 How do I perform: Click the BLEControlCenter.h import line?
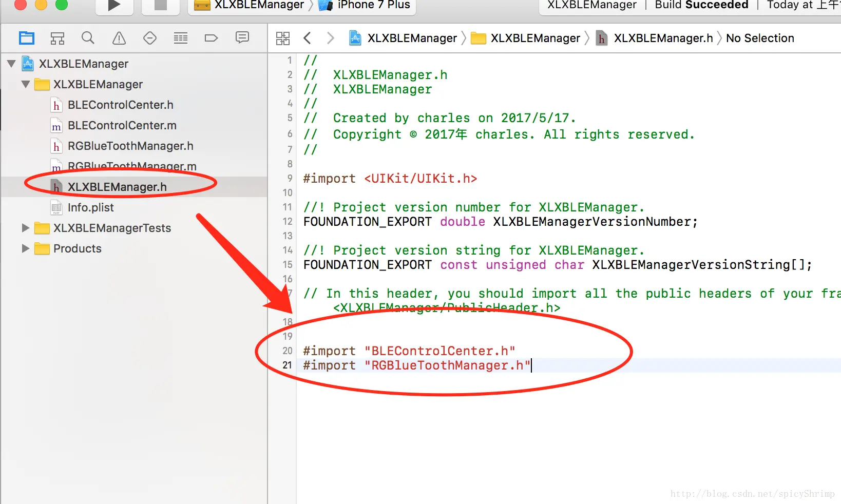click(x=409, y=351)
